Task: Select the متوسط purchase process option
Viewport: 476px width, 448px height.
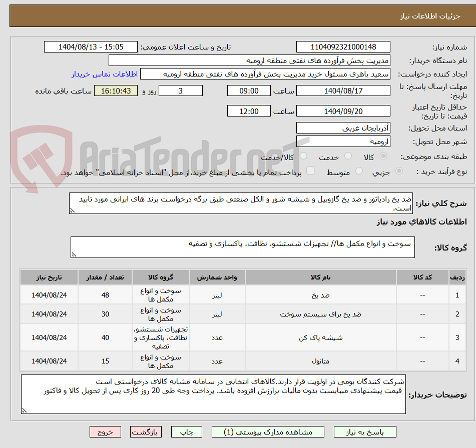Action: pos(358,170)
